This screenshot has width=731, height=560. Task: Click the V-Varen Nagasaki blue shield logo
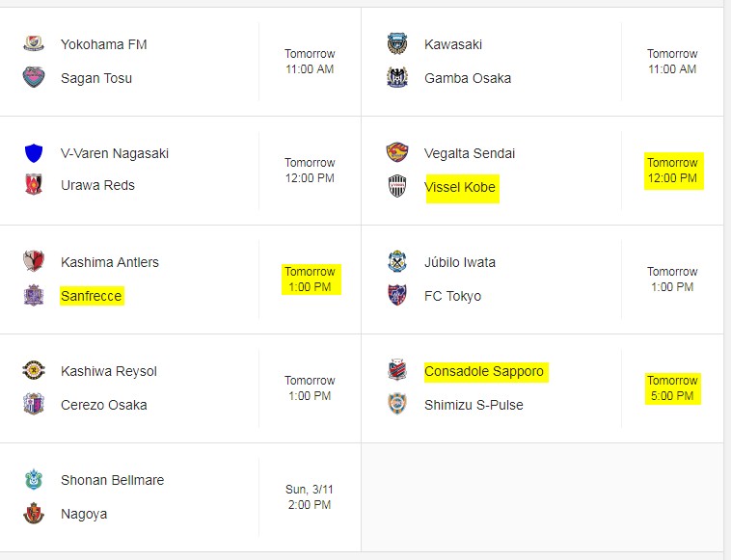click(34, 153)
